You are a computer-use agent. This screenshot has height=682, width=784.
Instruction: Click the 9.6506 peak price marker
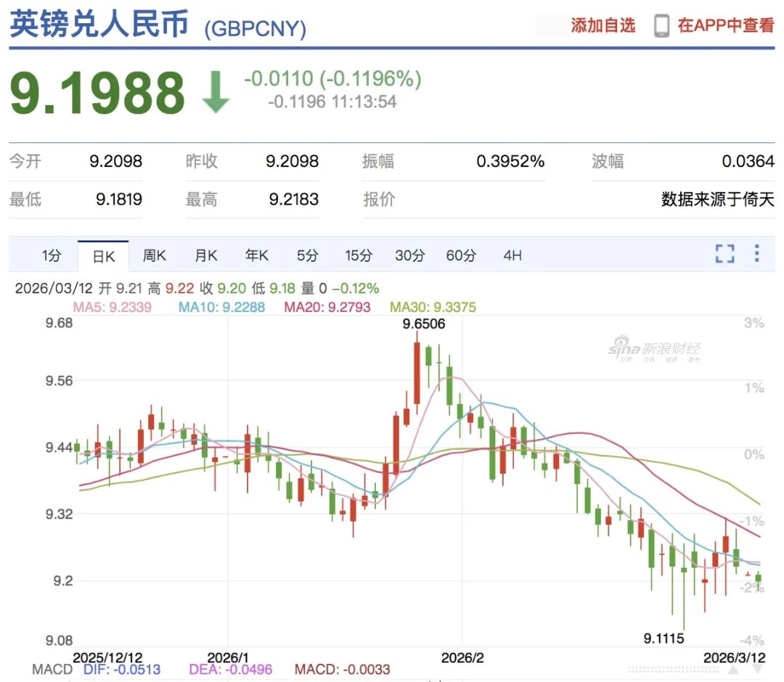[423, 324]
